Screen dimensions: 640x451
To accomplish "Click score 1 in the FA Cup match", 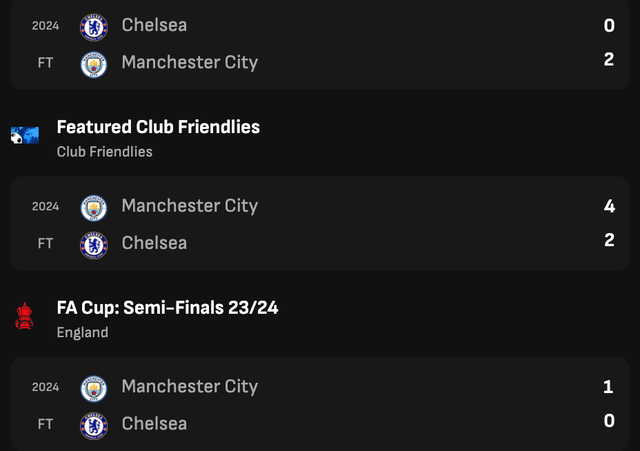I will [x=608, y=387].
